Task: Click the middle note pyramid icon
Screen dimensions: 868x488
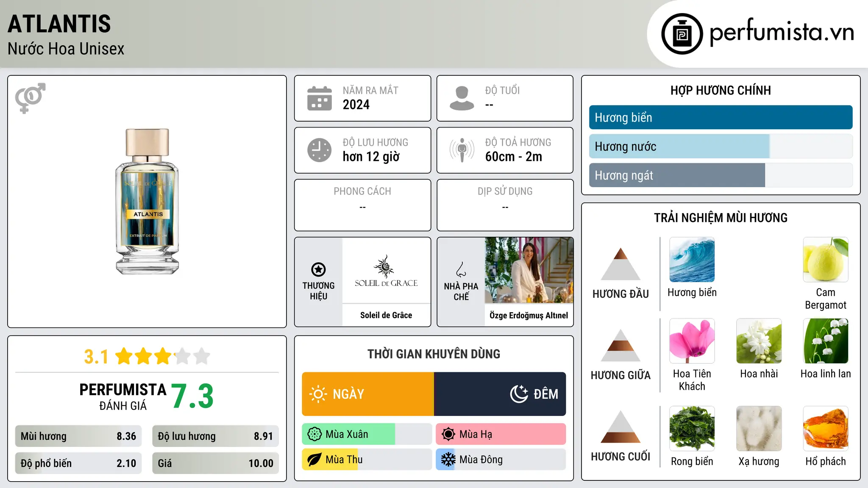Action: click(620, 345)
